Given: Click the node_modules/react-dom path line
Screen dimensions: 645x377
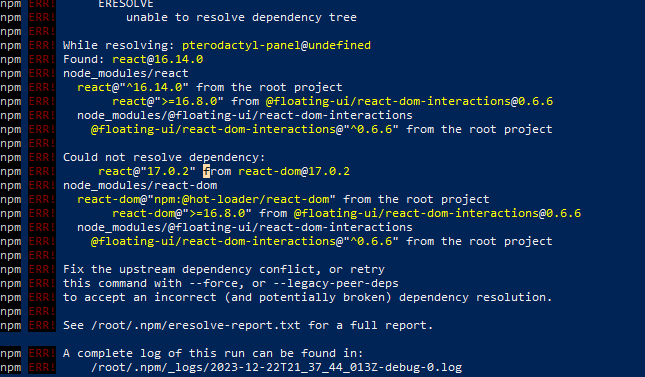Looking at the screenshot, I should (x=140, y=185).
